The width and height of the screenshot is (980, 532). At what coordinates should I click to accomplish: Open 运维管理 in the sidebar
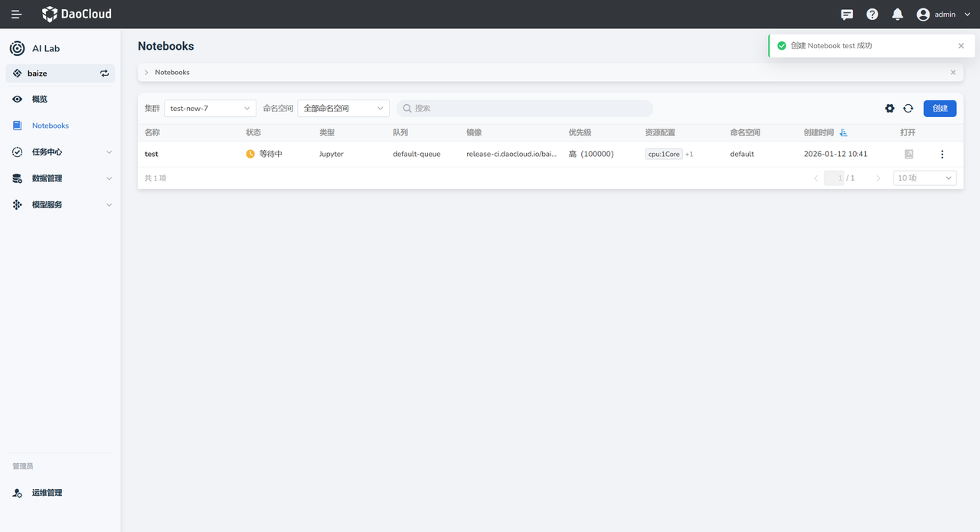[47, 493]
